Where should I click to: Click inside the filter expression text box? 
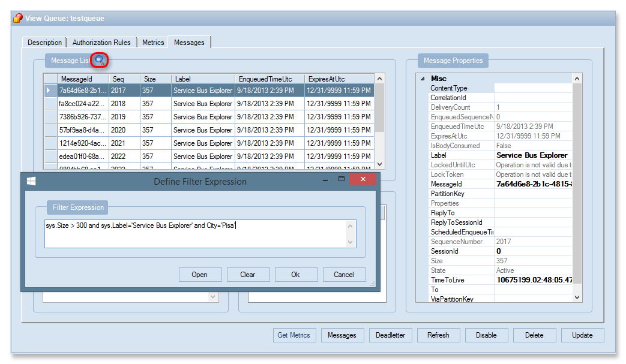195,234
